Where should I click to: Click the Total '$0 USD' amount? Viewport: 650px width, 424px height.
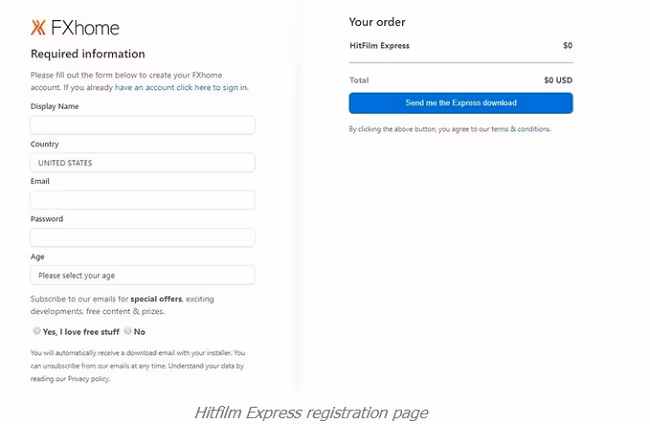558,80
